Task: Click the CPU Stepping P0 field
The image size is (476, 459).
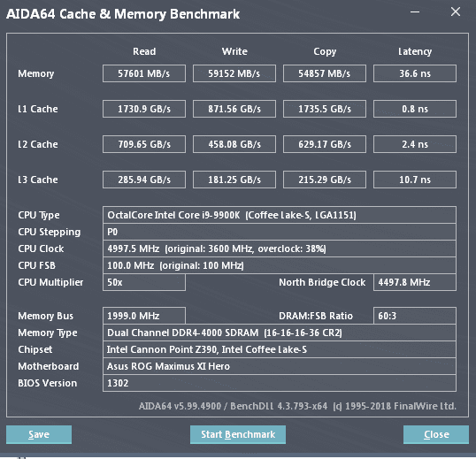Action: point(280,232)
